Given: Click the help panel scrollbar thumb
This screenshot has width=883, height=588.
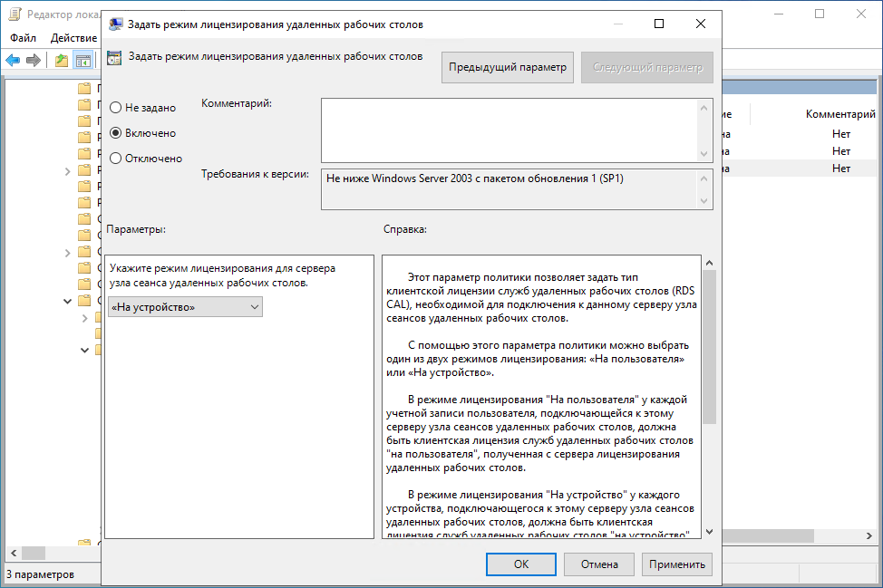Looking at the screenshot, I should [709, 347].
